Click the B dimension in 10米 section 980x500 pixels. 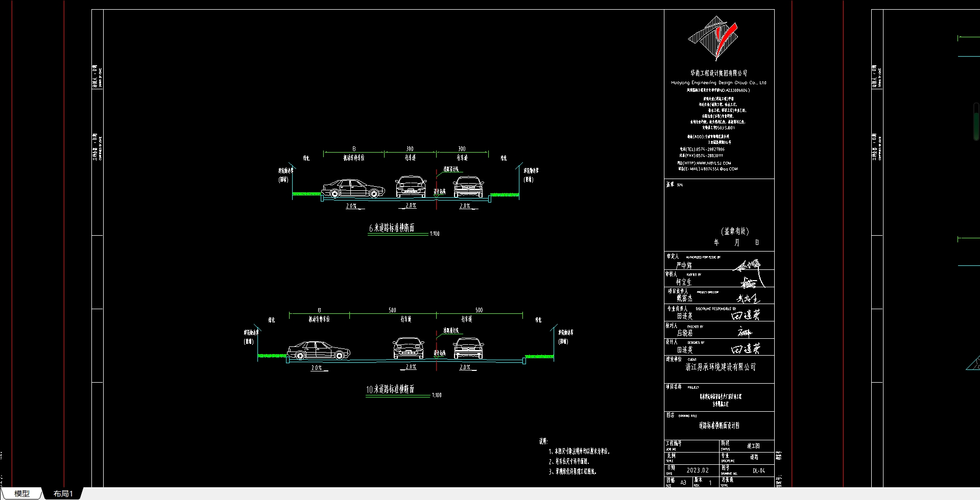click(x=320, y=310)
